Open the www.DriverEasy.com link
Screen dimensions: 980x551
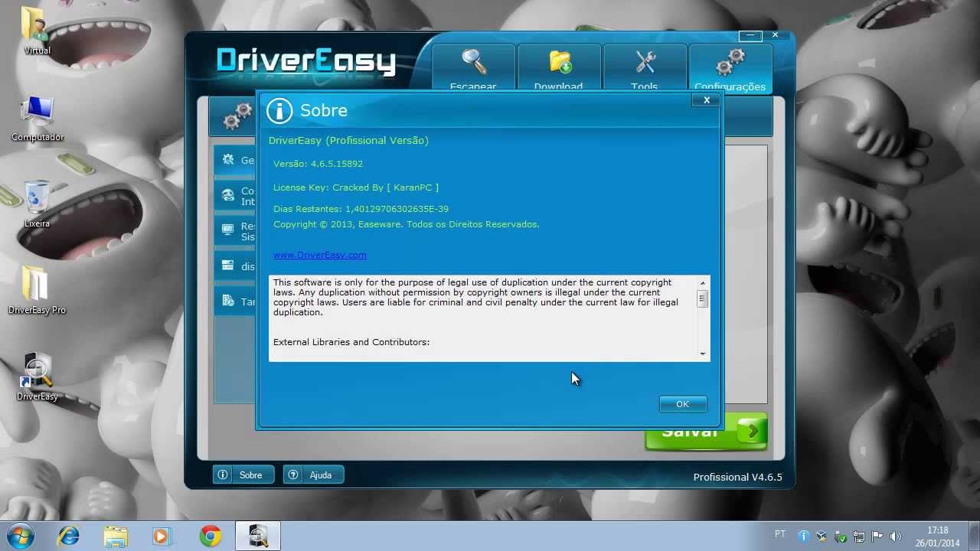coord(319,255)
